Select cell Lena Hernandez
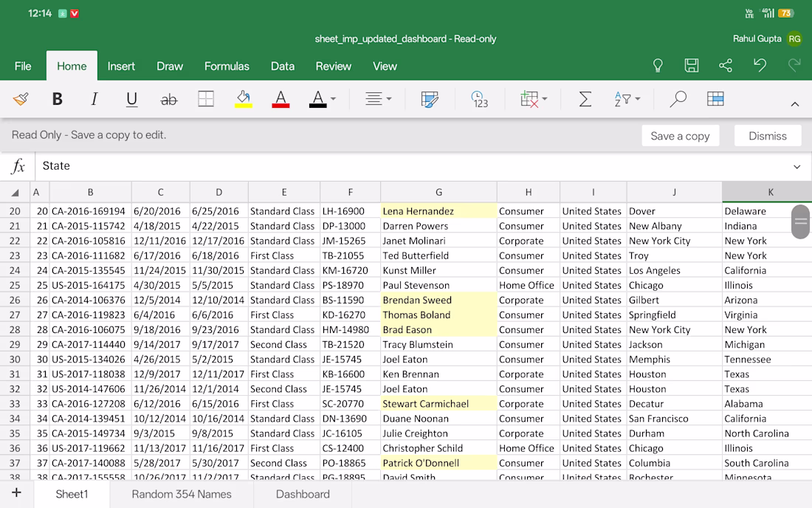Image resolution: width=812 pixels, height=508 pixels. pos(438,211)
